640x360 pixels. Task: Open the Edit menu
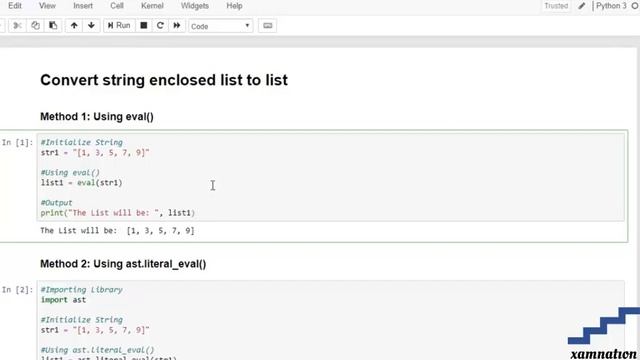(x=15, y=6)
